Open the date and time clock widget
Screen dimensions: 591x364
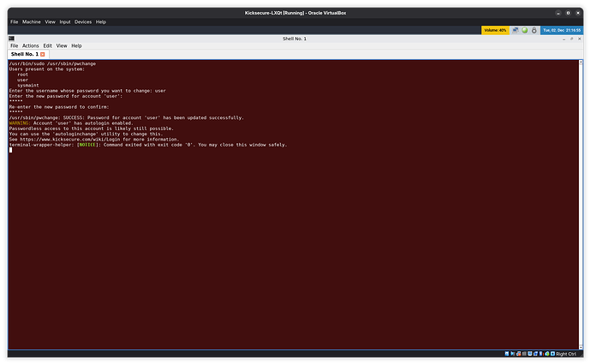tap(562, 30)
